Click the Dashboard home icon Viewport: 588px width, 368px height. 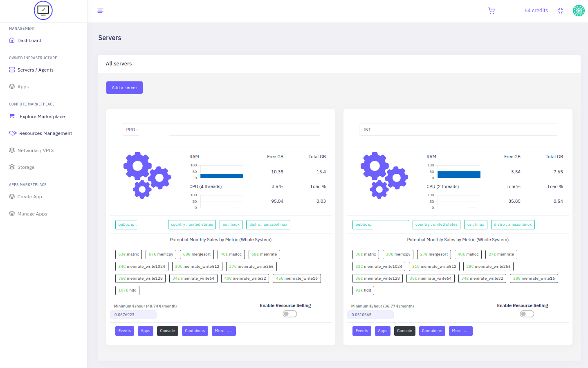[12, 40]
